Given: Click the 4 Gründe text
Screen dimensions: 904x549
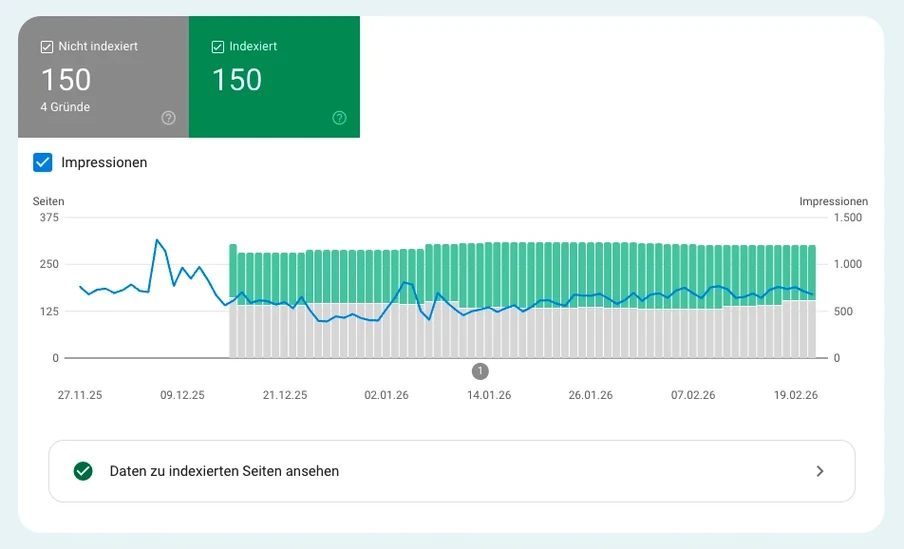Looking at the screenshot, I should tap(65, 107).
